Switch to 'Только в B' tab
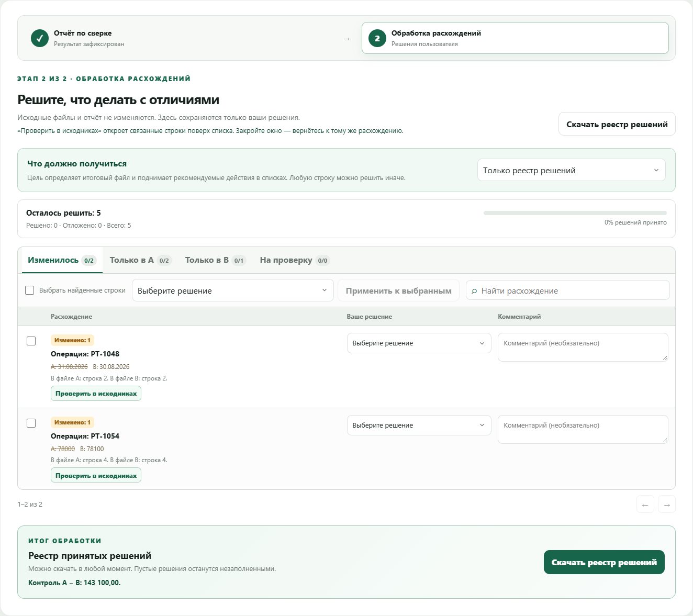Screen dimensions: 693x616 coord(215,260)
